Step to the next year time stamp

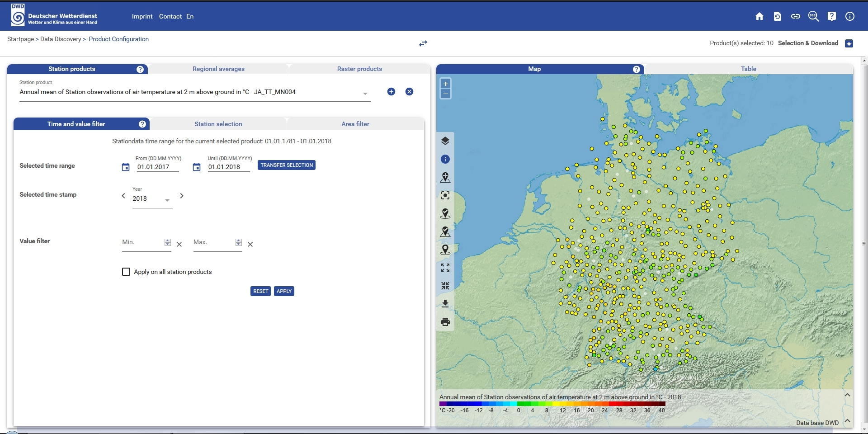point(182,196)
